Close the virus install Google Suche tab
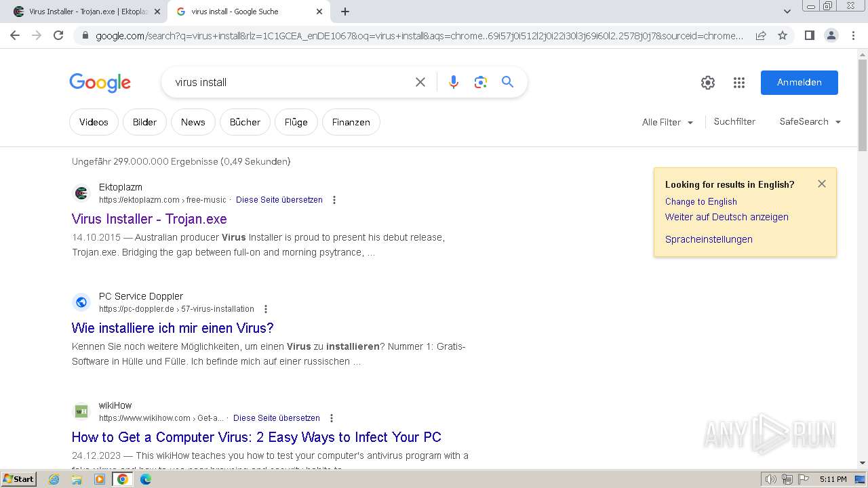Viewport: 868px width, 488px height. [x=319, y=12]
